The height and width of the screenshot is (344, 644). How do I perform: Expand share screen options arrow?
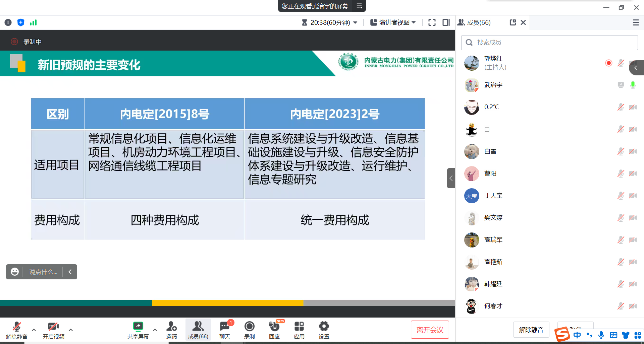click(x=155, y=330)
